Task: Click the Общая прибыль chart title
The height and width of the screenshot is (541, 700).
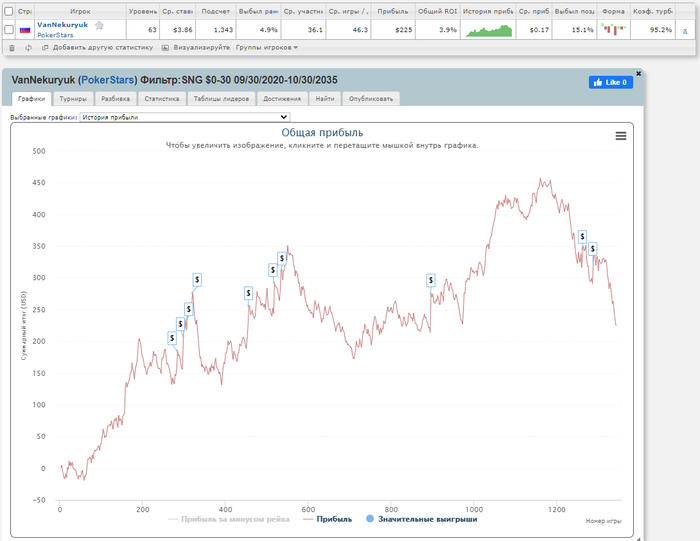Action: pos(322,133)
